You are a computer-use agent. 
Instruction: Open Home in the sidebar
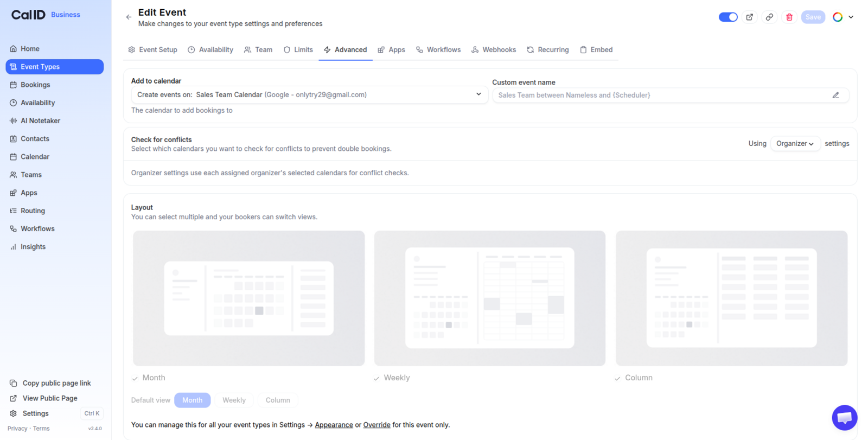54,49
